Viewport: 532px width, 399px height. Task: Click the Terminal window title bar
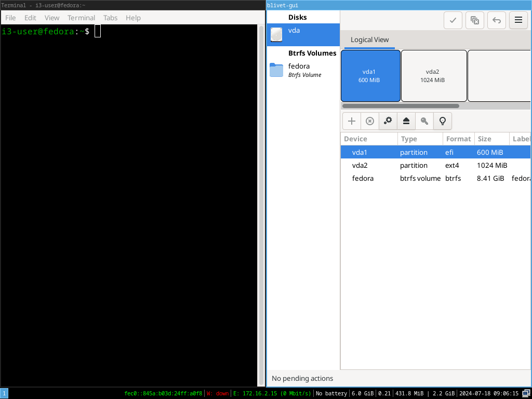tap(132, 5)
